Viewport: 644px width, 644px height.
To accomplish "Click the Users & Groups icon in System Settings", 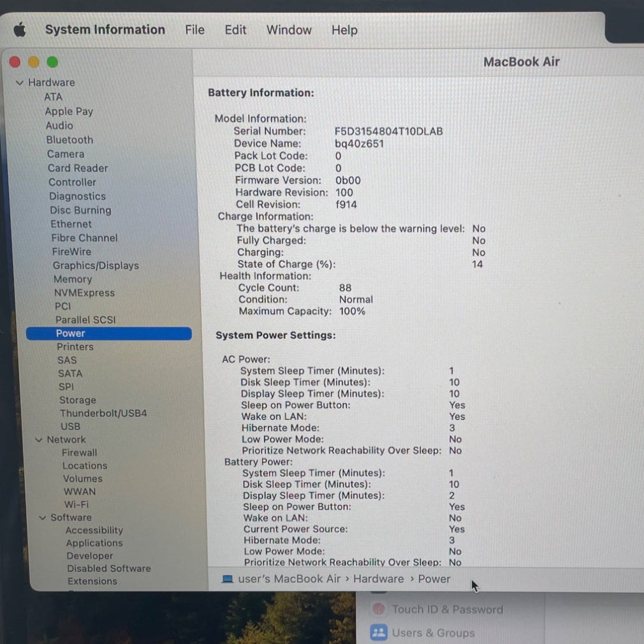I will [x=379, y=633].
